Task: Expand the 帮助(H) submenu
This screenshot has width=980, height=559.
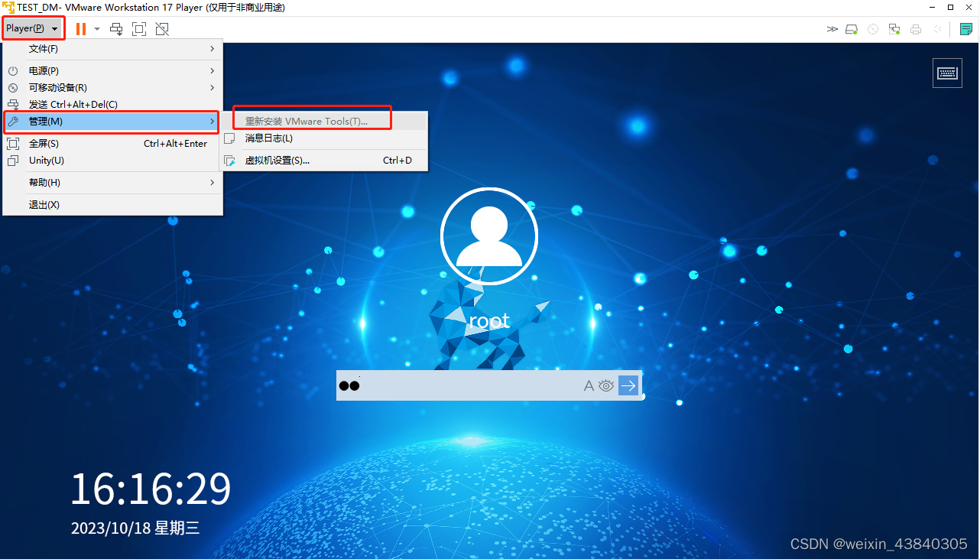Action: click(x=112, y=182)
